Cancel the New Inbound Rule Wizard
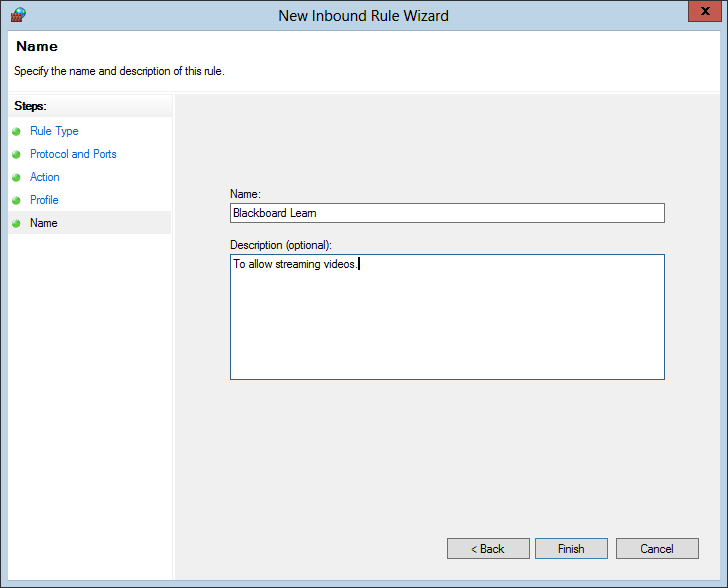 click(657, 549)
